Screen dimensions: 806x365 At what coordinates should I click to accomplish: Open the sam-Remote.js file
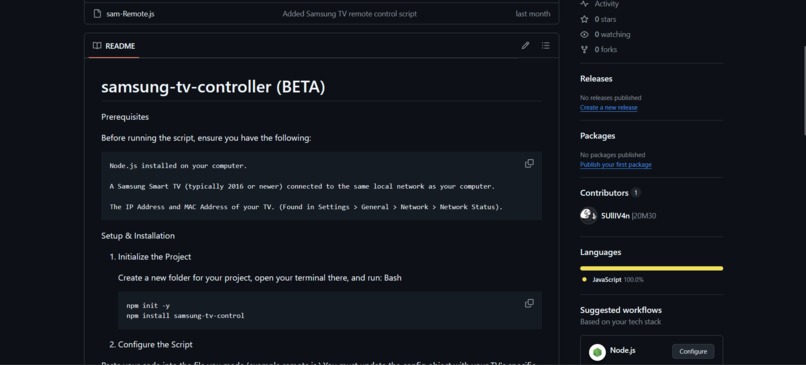tap(130, 14)
